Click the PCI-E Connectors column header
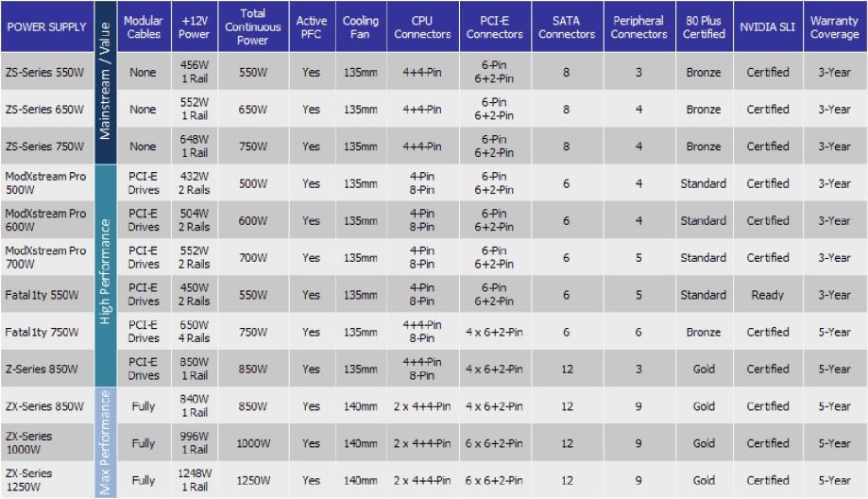 click(493, 27)
